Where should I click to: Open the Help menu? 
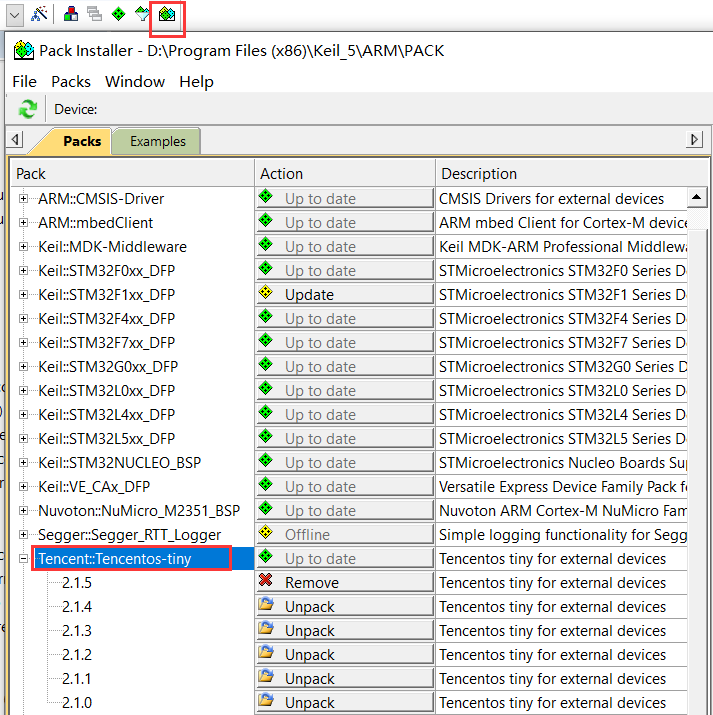(196, 82)
